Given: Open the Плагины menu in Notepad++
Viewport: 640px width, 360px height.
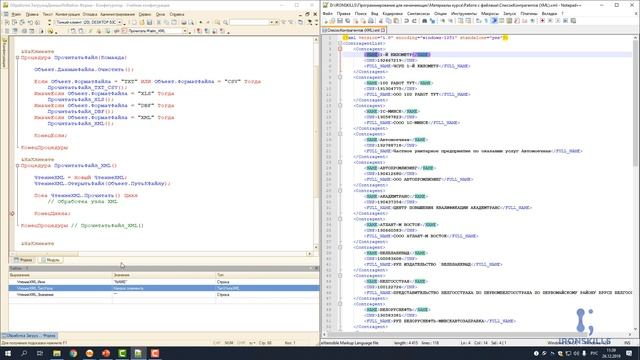Looking at the screenshot, I should click(529, 13).
